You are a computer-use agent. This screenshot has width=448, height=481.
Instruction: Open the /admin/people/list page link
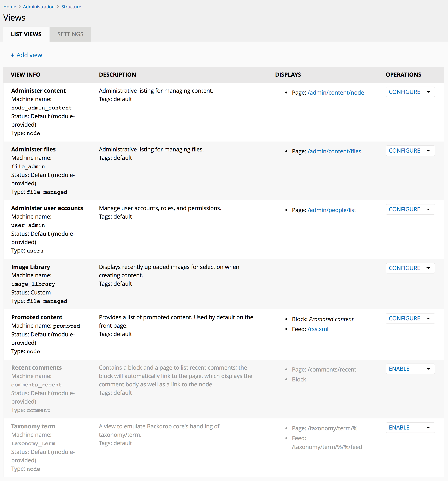(332, 210)
